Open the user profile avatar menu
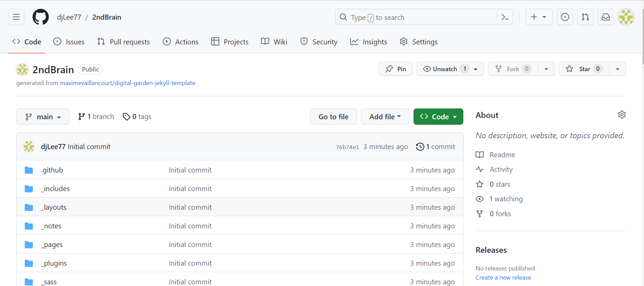 [x=626, y=17]
